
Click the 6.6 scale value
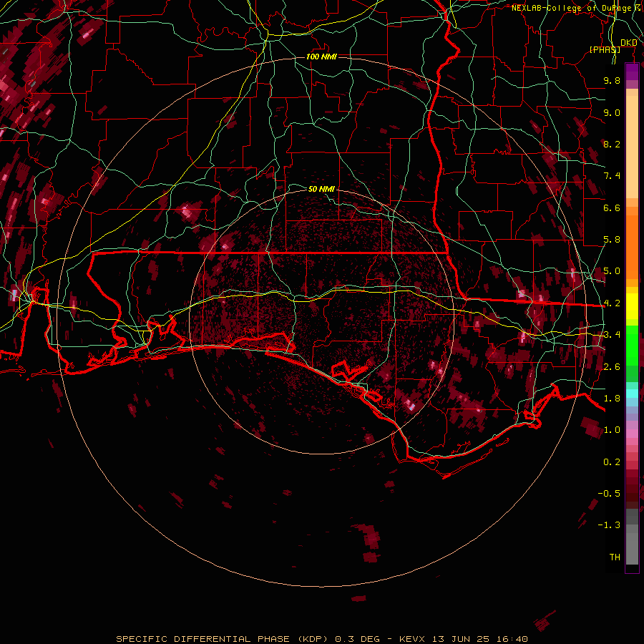coord(612,208)
